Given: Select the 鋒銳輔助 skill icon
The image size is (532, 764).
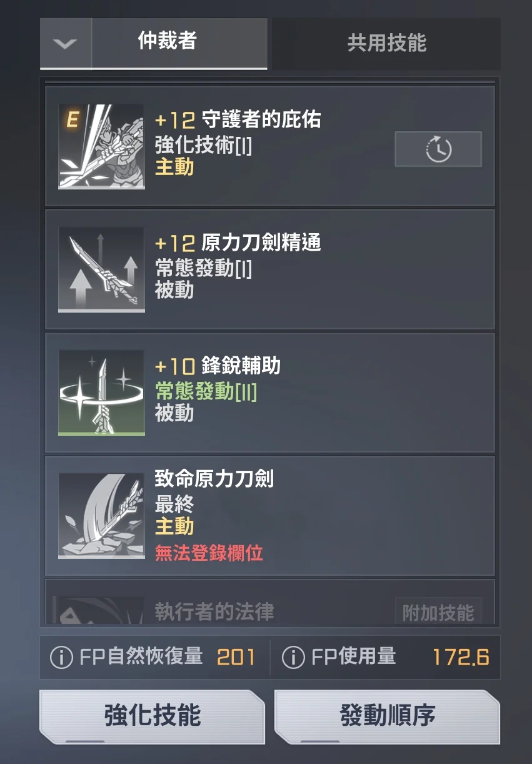Looking at the screenshot, I should pyautogui.click(x=102, y=393).
